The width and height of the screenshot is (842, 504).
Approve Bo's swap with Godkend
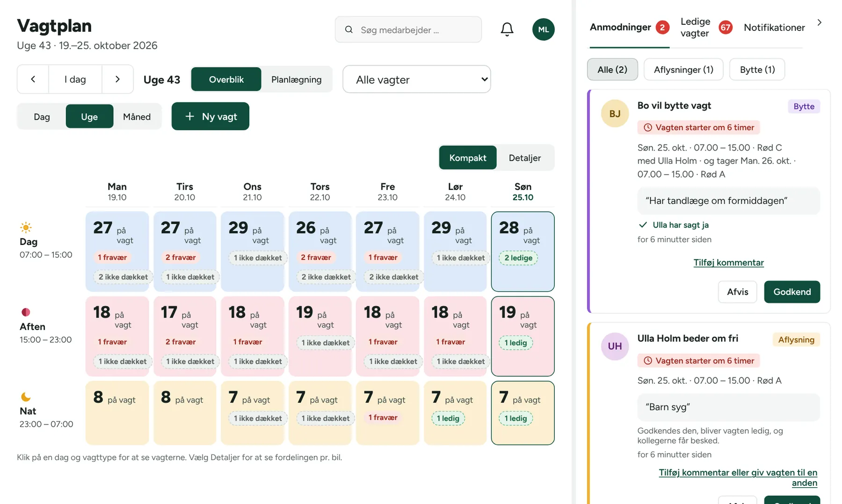pyautogui.click(x=792, y=292)
